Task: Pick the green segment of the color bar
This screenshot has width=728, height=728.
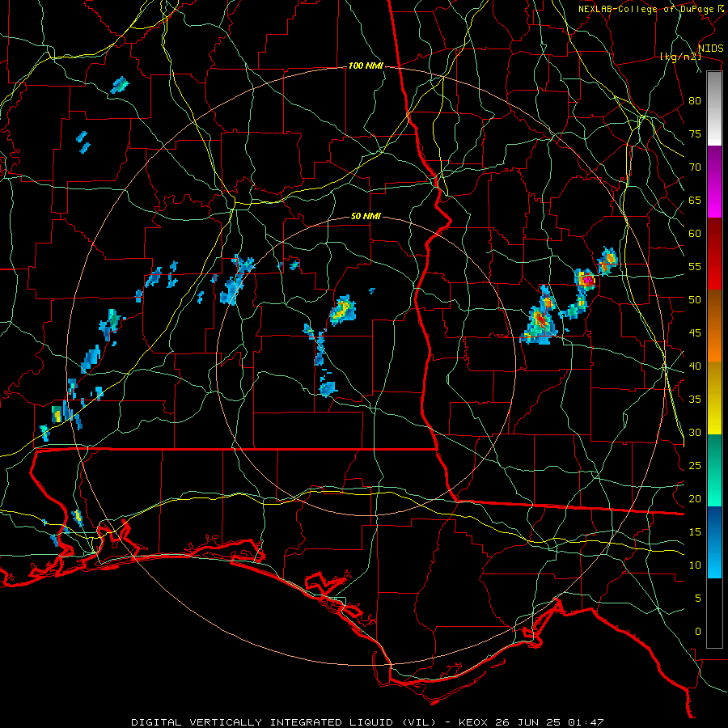Action: (x=714, y=470)
